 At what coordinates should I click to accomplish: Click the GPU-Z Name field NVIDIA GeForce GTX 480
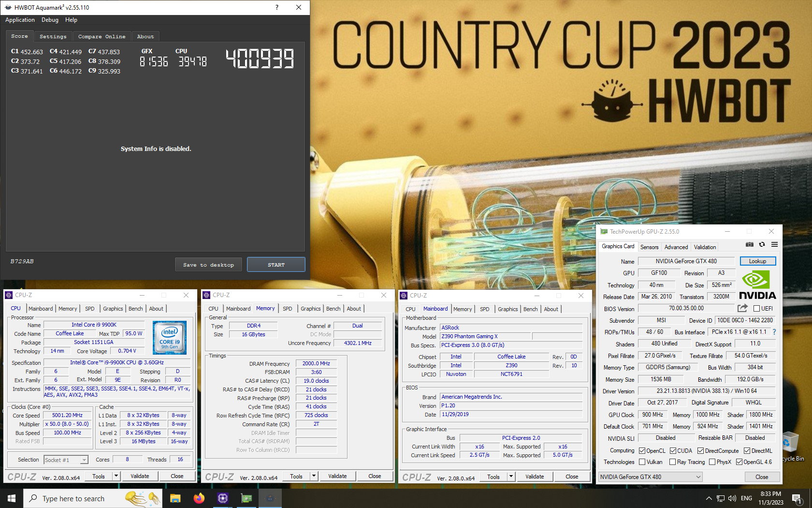coord(686,261)
